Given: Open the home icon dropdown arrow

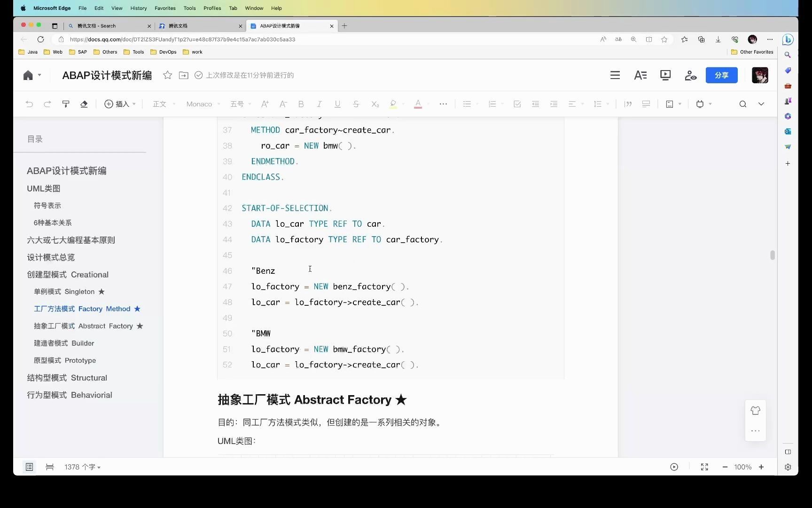Looking at the screenshot, I should tap(39, 75).
